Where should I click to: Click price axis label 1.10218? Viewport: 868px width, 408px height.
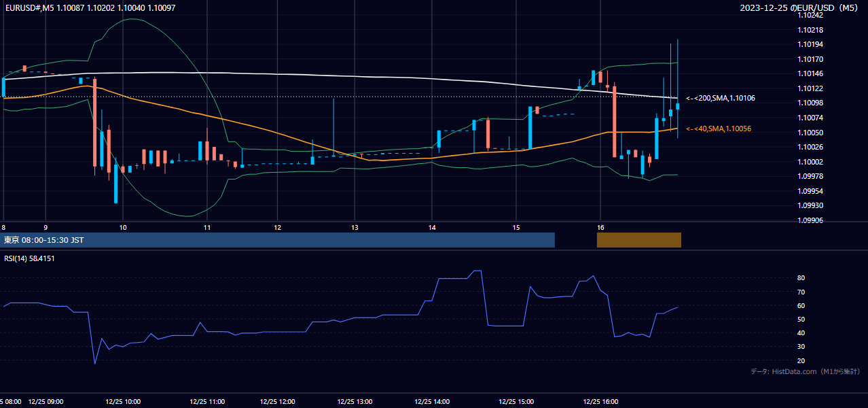pos(810,30)
